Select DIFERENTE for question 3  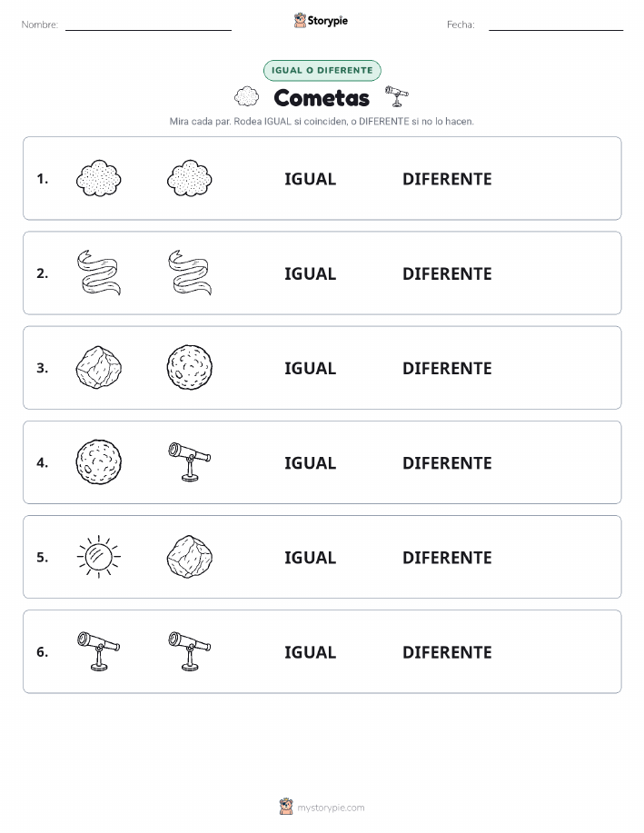click(447, 368)
